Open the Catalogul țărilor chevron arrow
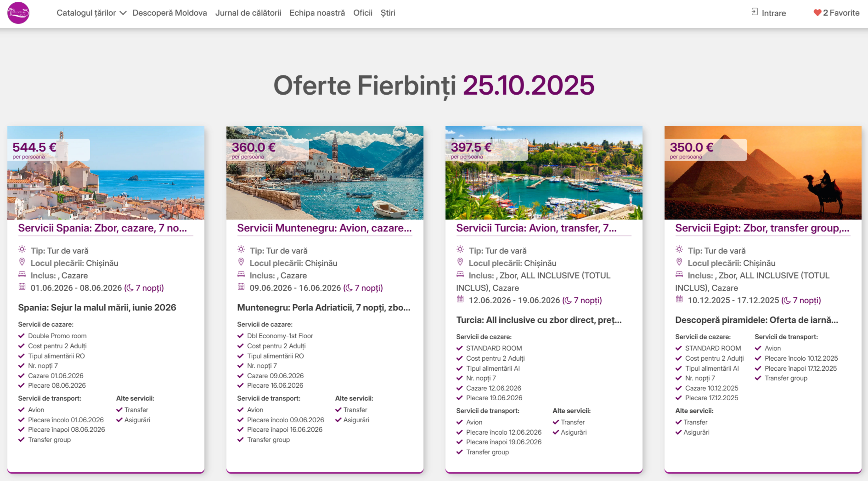 [123, 13]
